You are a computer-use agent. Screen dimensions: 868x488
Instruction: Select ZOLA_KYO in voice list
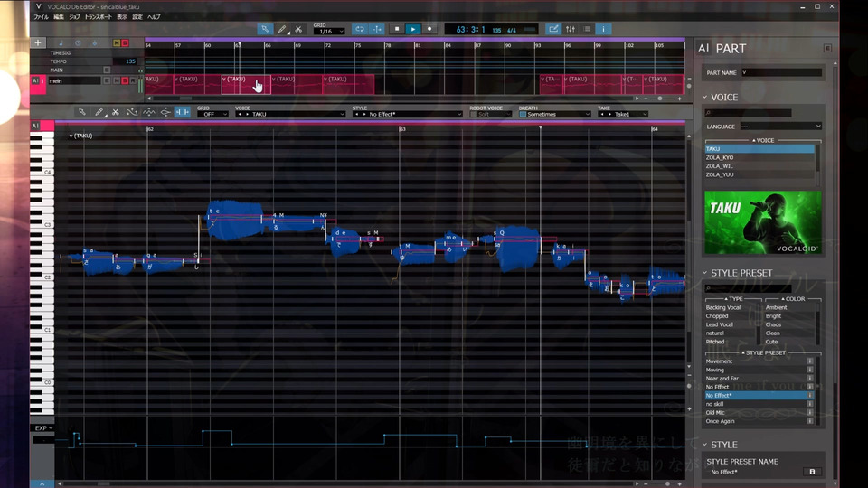759,157
